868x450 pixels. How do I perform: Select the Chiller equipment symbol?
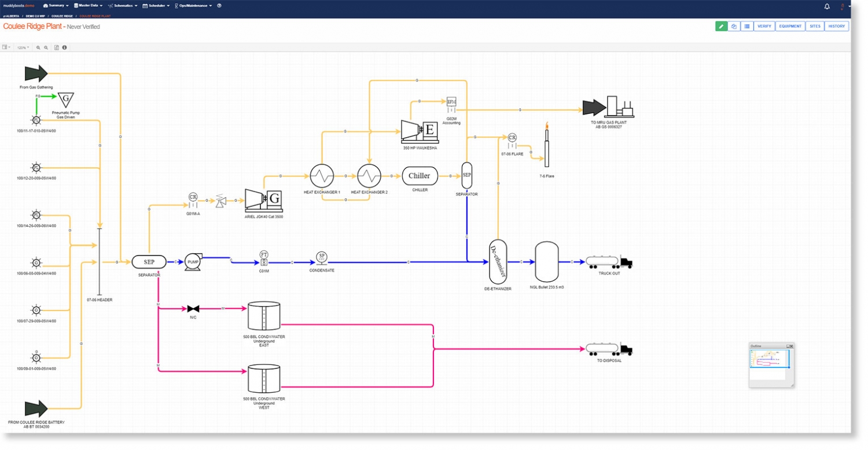420,176
